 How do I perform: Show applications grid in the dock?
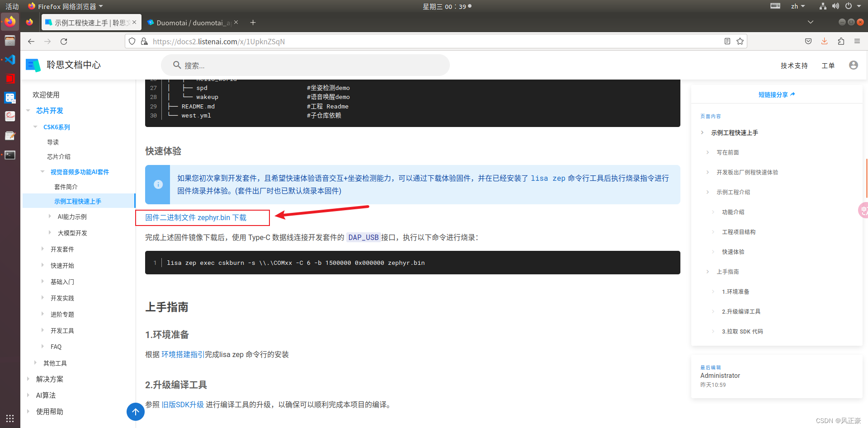pyautogui.click(x=10, y=419)
